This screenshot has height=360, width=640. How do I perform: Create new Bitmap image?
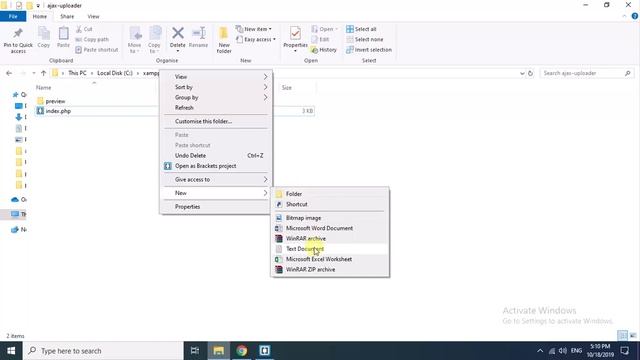pyautogui.click(x=330, y=218)
